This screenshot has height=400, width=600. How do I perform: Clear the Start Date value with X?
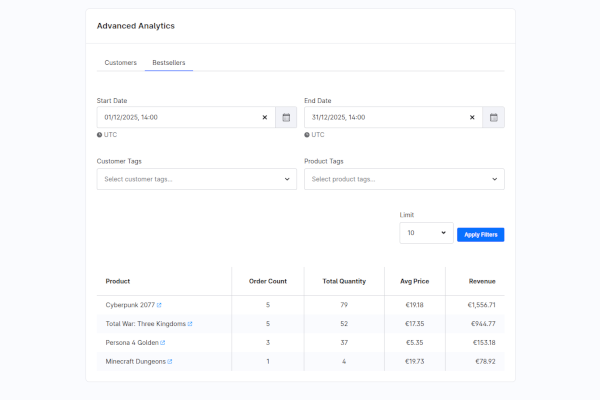coord(265,117)
